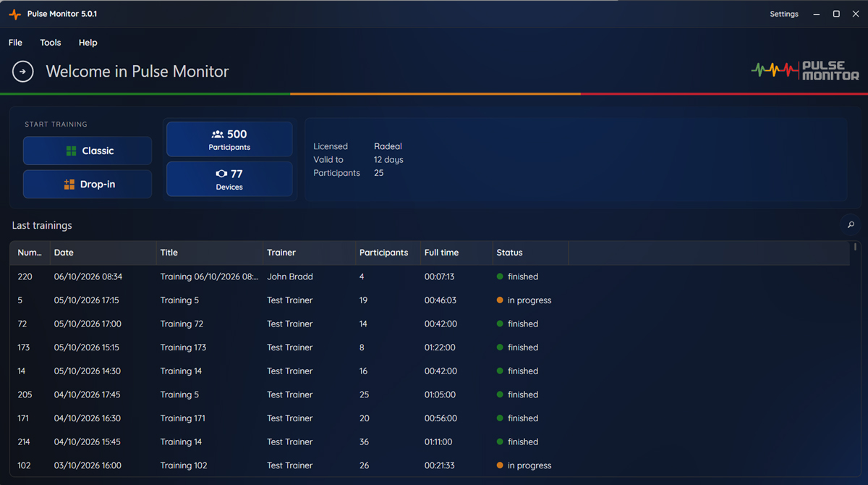This screenshot has width=868, height=485.
Task: Select row number 205
Action: (x=26, y=395)
